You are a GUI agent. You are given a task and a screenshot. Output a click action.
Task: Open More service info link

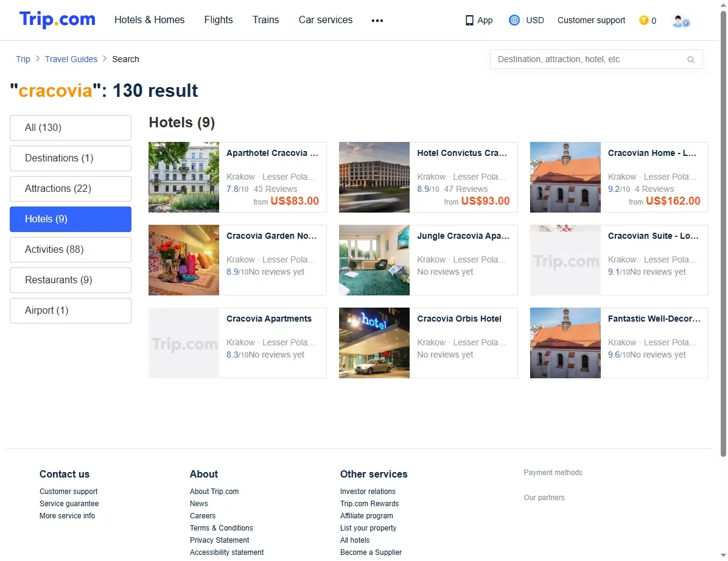pyautogui.click(x=68, y=515)
